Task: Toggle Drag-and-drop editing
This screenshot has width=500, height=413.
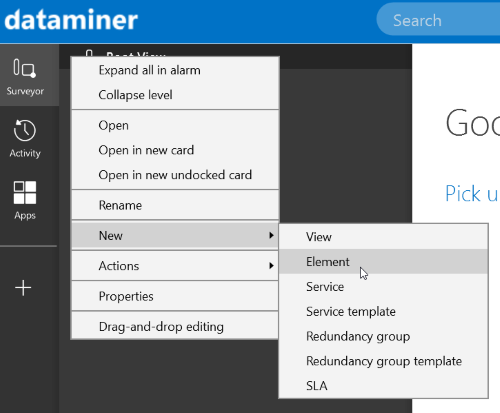Action: (175, 327)
